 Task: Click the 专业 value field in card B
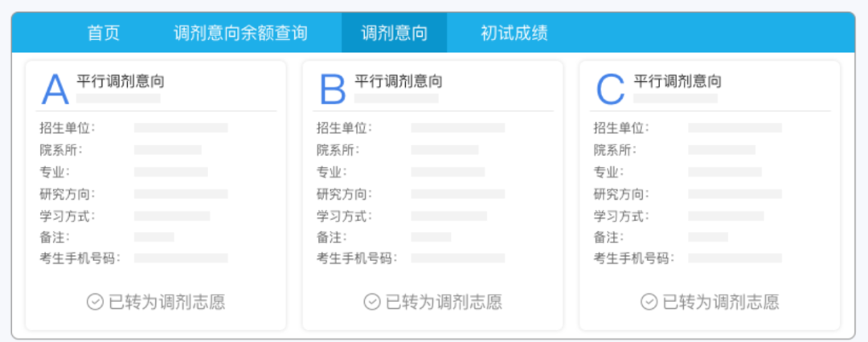click(x=448, y=172)
